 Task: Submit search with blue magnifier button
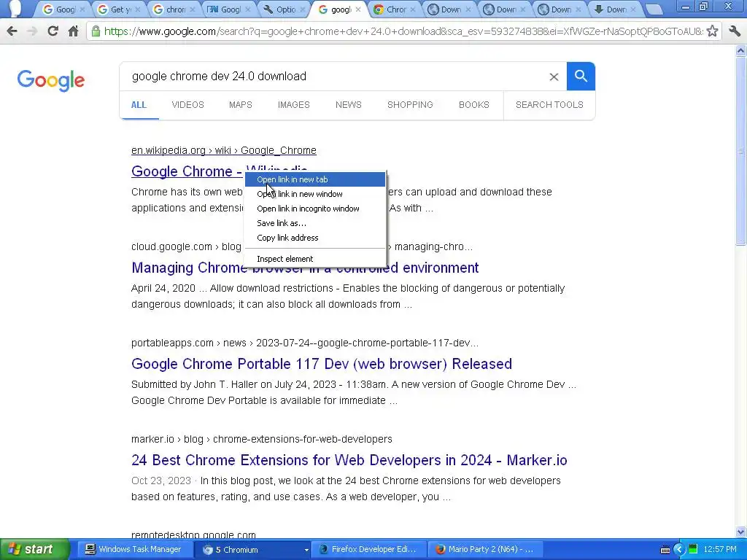pyautogui.click(x=580, y=76)
